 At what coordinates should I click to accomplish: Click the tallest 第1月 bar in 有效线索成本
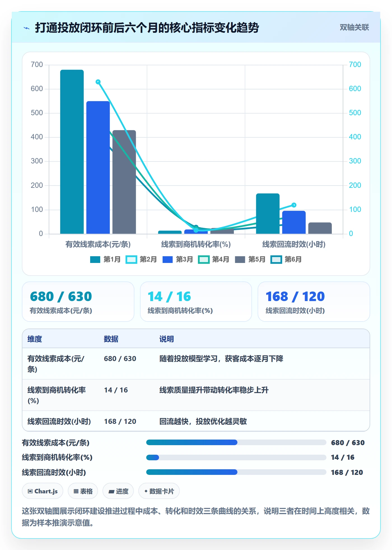[72, 152]
